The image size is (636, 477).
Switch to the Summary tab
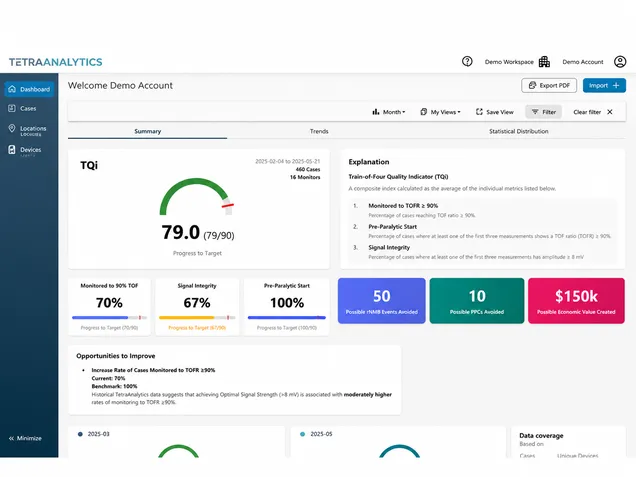pos(148,131)
